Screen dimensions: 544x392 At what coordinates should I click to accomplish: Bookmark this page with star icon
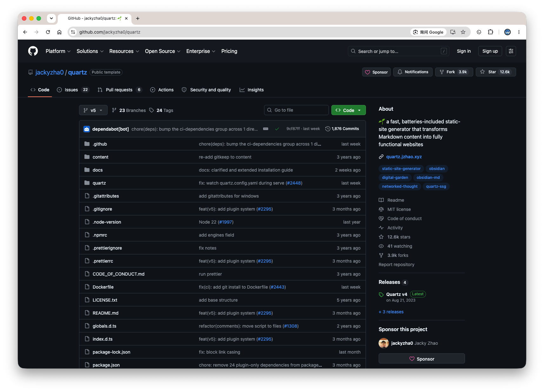(x=463, y=32)
